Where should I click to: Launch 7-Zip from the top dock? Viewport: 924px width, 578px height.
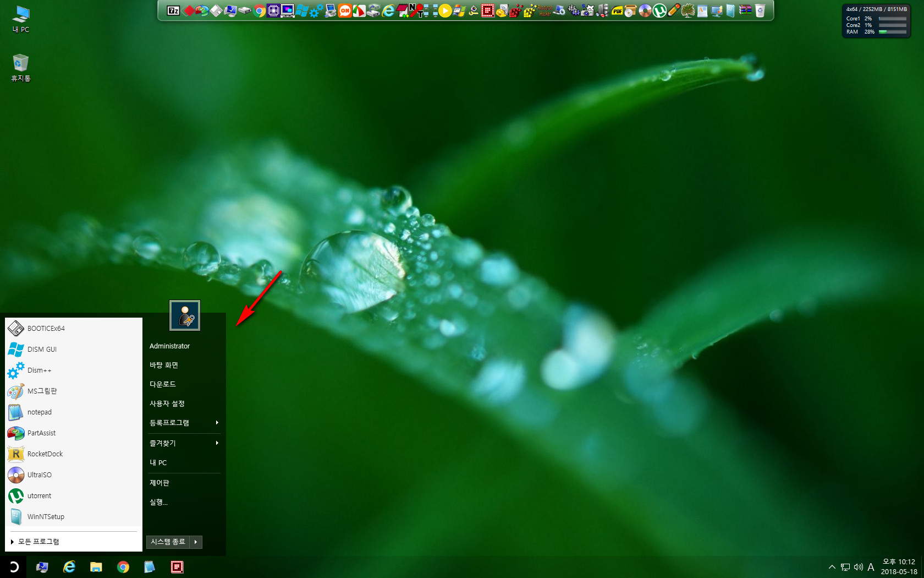pyautogui.click(x=173, y=10)
